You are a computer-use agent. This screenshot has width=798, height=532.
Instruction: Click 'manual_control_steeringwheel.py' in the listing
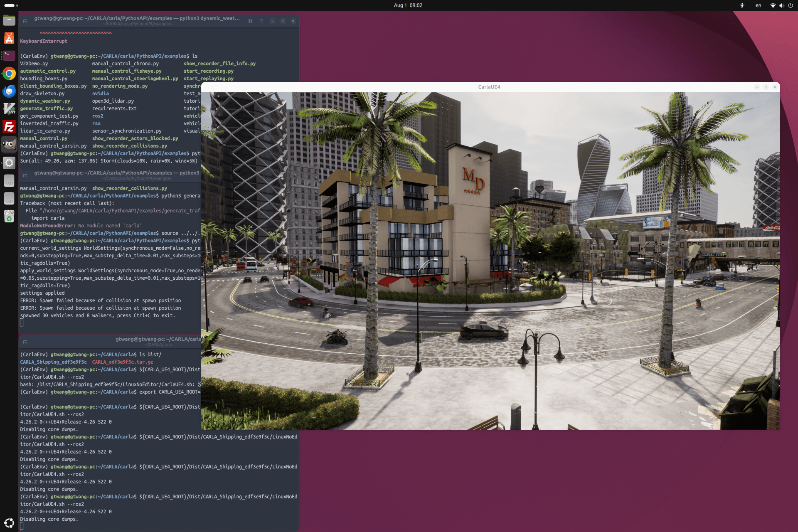(135, 79)
